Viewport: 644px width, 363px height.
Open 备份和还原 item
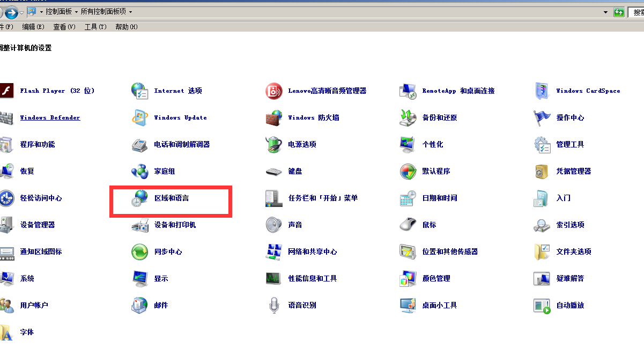[x=428, y=117]
